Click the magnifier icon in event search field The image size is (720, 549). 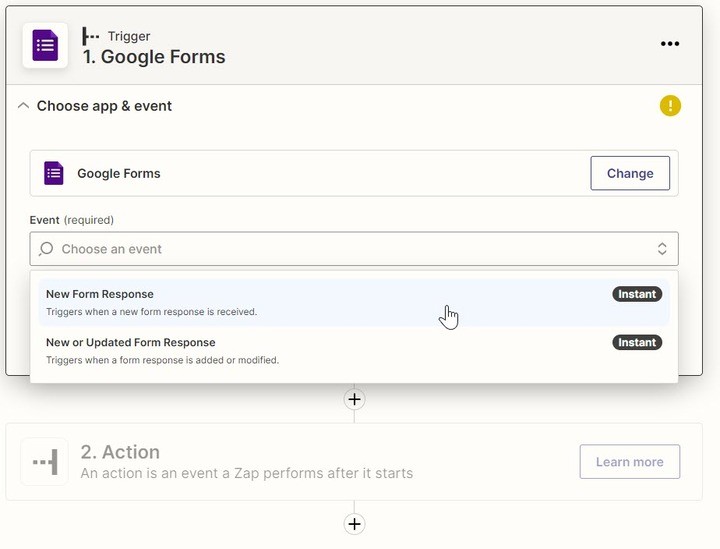point(46,249)
